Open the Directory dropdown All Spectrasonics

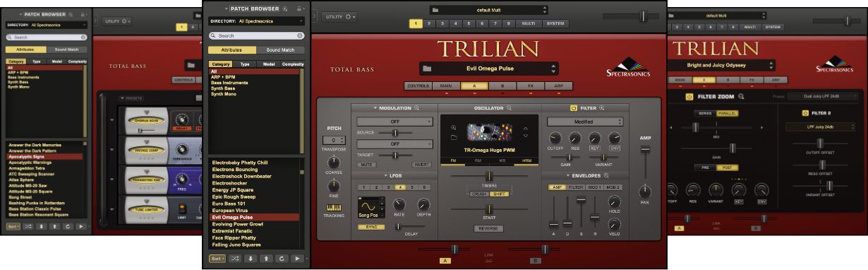[x=257, y=21]
